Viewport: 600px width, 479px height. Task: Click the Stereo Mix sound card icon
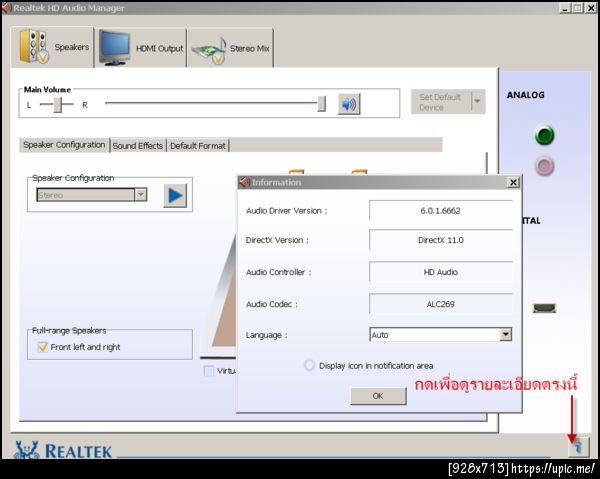pos(209,51)
